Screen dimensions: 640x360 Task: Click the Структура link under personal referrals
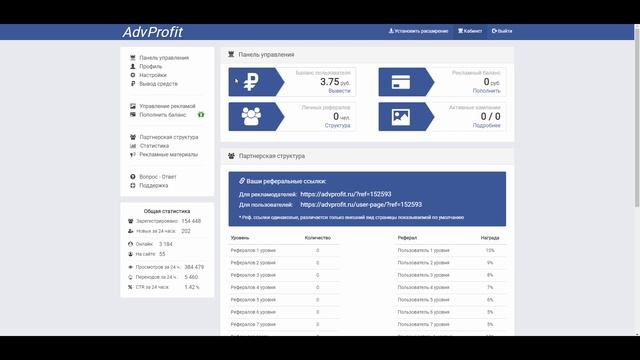[x=338, y=125]
